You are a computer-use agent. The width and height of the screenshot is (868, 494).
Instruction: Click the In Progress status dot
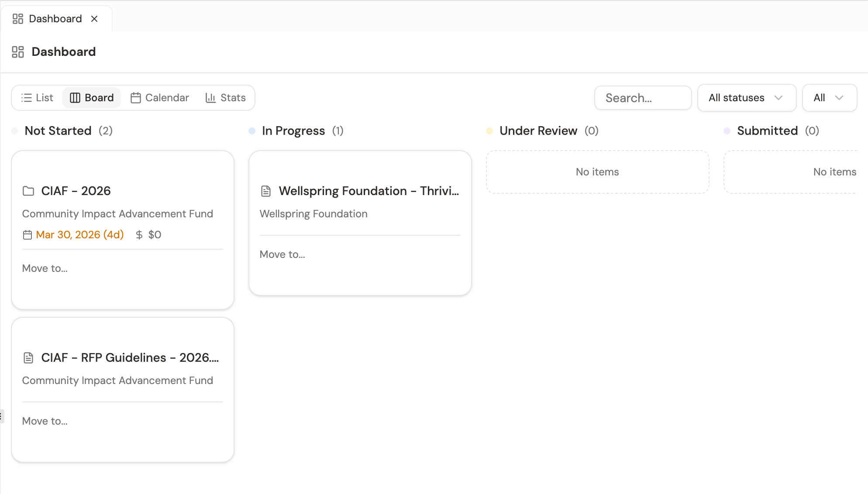click(x=252, y=131)
